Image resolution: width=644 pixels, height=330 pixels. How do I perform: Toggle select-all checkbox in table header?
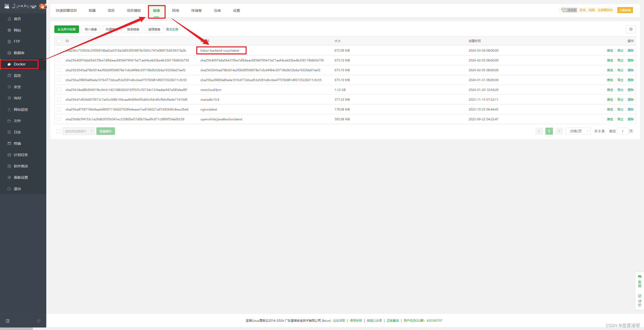59,41
